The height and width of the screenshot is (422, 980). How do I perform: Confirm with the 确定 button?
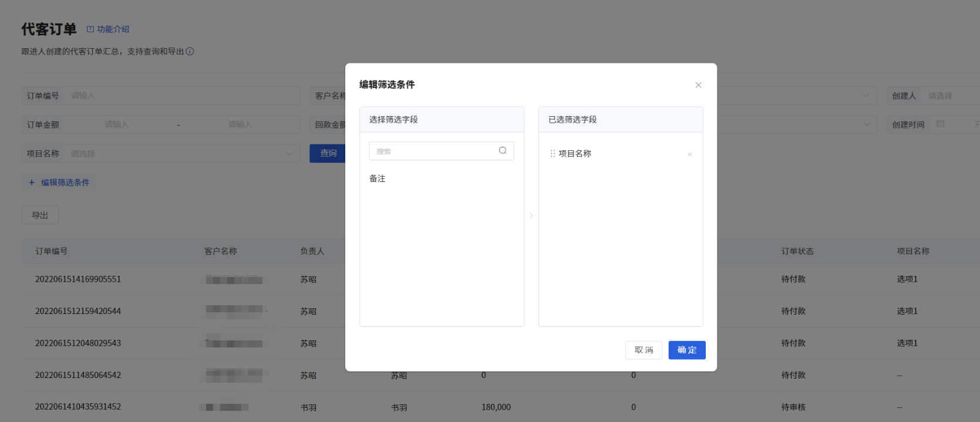pos(686,350)
